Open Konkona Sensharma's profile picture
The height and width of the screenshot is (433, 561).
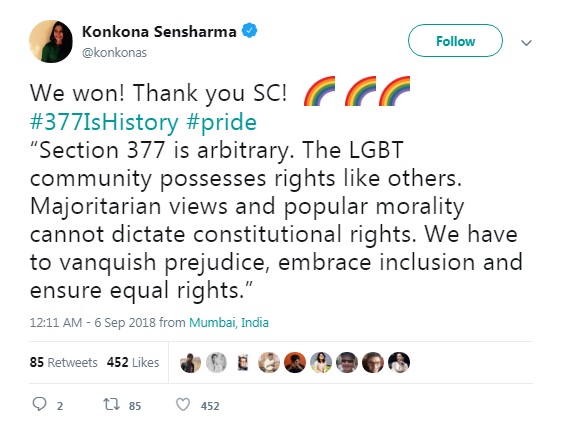tap(51, 41)
